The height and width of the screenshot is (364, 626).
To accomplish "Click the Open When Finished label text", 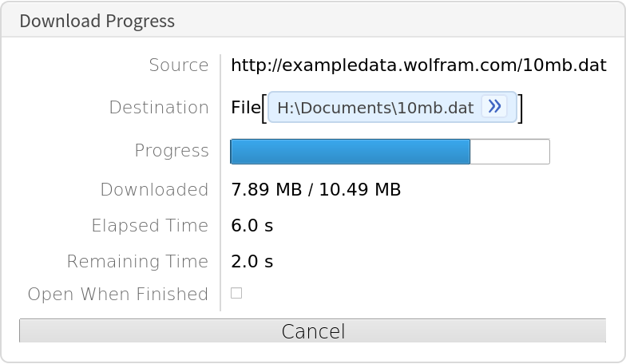I will coord(118,295).
